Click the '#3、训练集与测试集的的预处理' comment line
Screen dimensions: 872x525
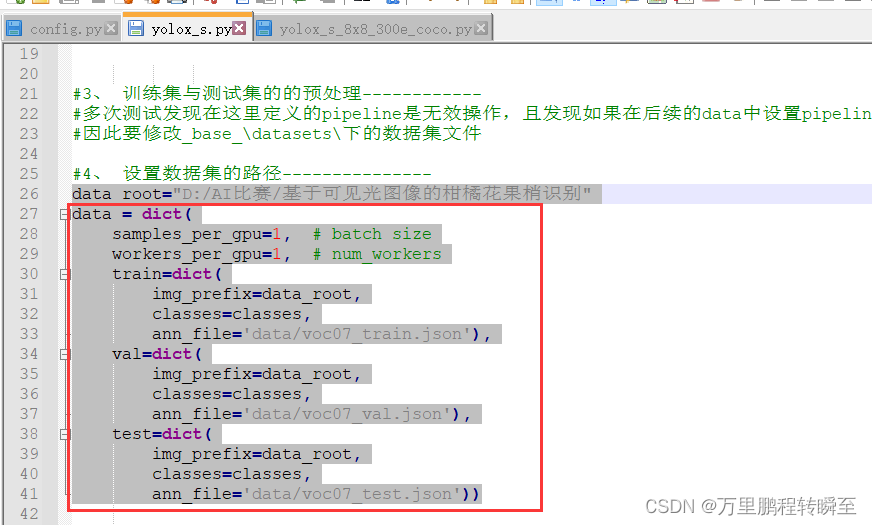277,93
